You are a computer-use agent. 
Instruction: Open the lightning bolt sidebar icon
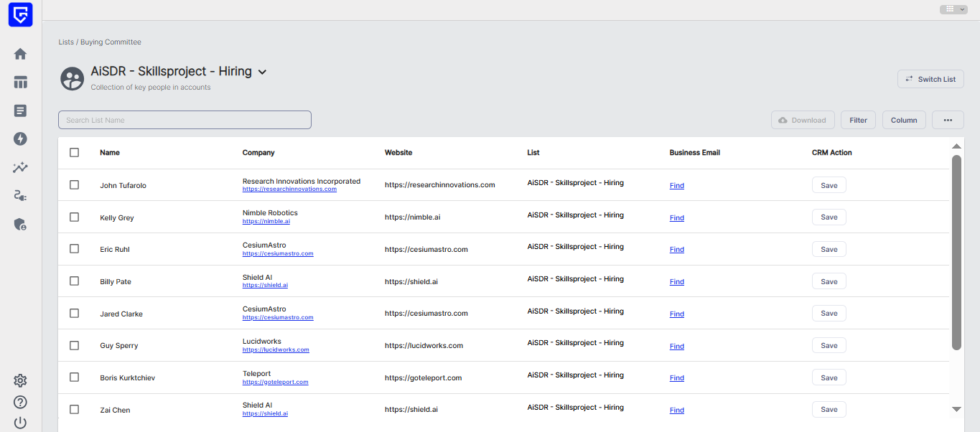tap(20, 138)
